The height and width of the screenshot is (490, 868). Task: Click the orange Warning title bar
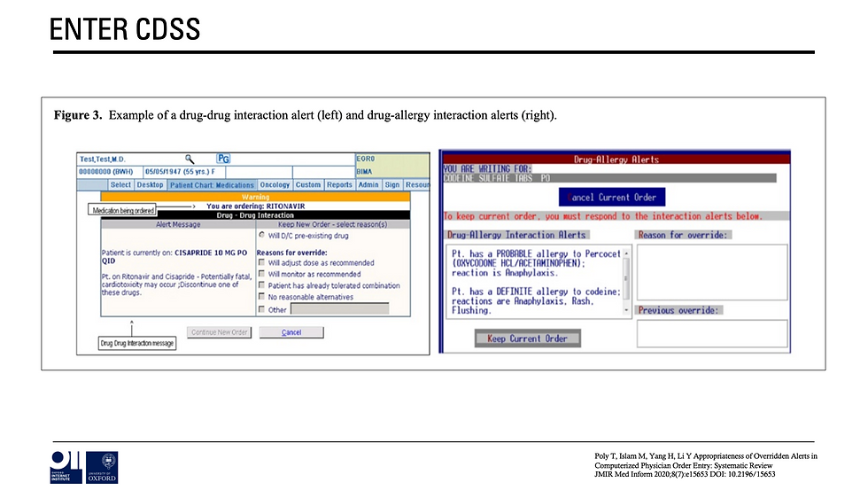[255, 197]
